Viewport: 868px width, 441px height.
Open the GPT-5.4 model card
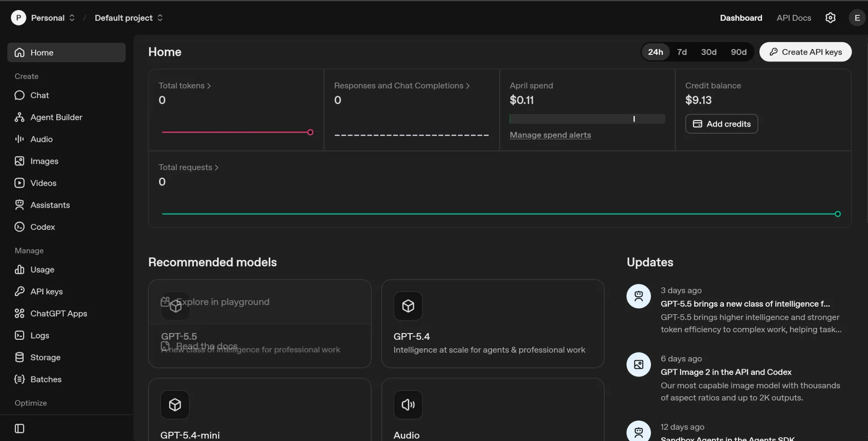coord(493,324)
